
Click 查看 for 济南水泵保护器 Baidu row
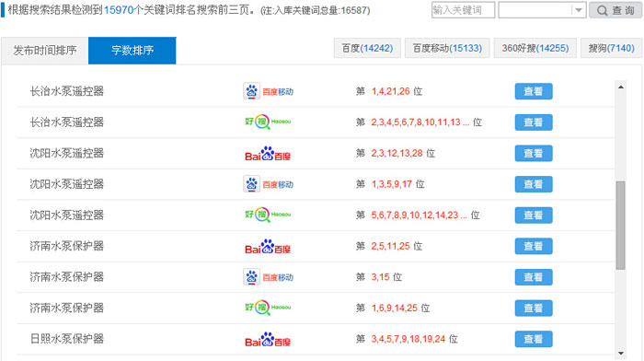pos(534,246)
